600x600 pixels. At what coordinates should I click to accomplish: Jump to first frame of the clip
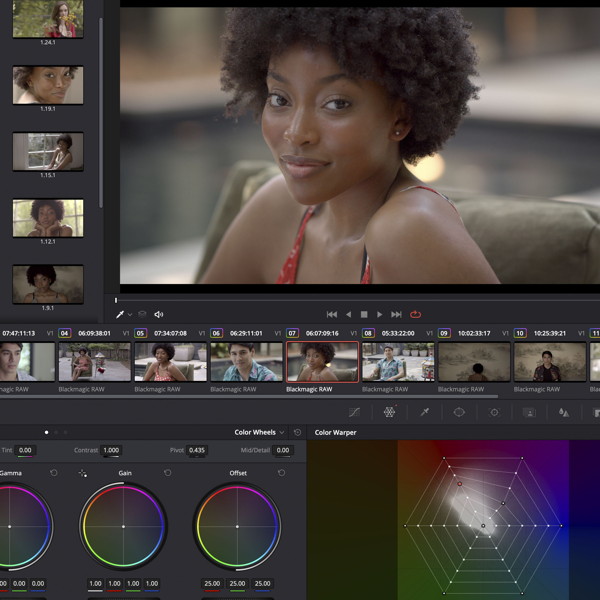(332, 315)
